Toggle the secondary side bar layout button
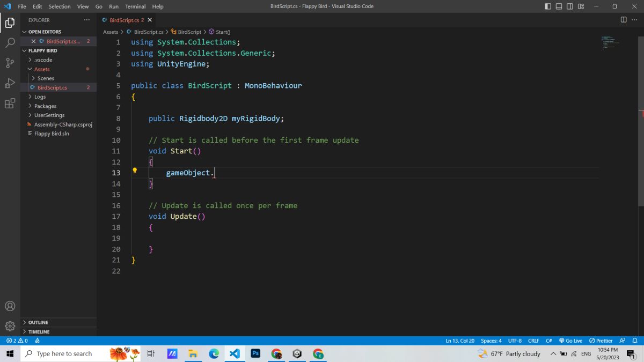Screen dimensions: 644x362 [569, 6]
